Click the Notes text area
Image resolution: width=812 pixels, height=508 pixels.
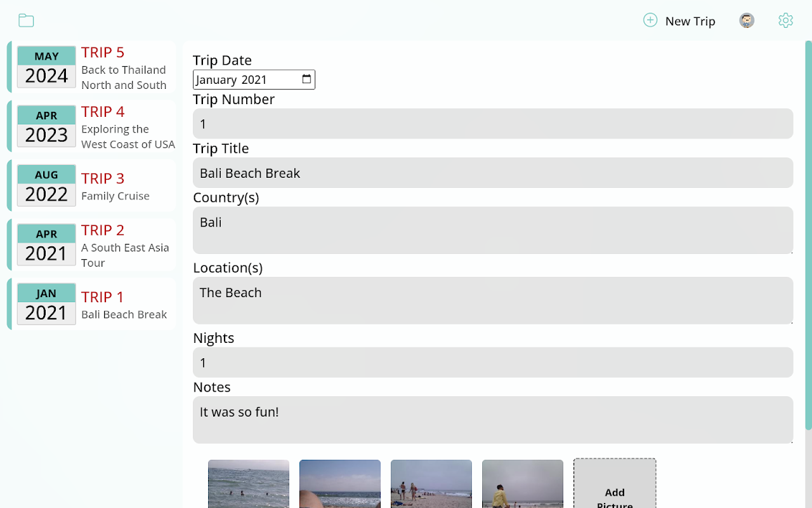[x=492, y=420]
